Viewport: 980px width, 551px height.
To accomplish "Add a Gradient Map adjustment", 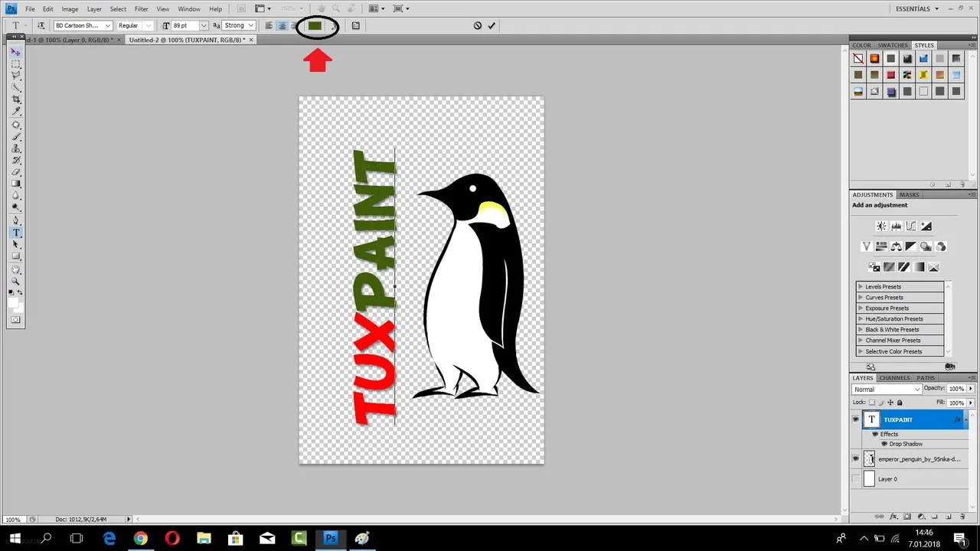I will [x=918, y=267].
